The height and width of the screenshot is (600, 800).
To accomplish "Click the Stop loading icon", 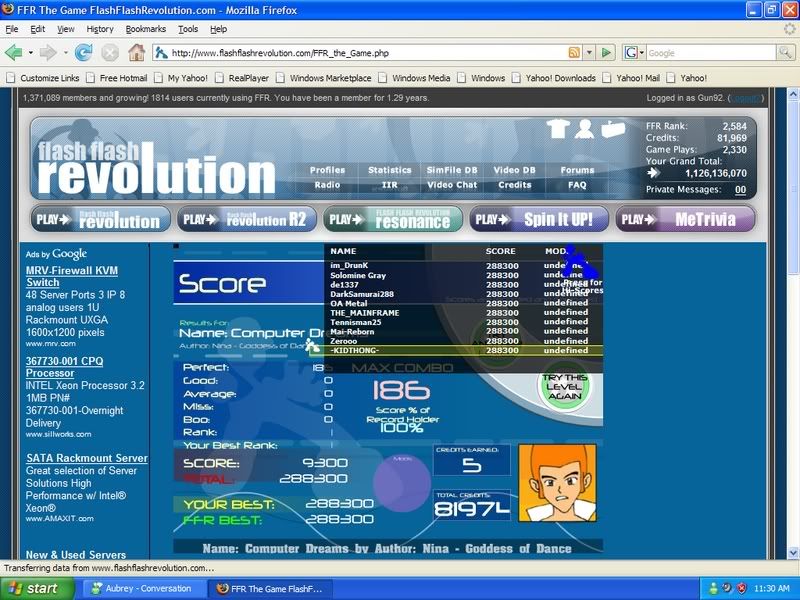I will pyautogui.click(x=109, y=52).
